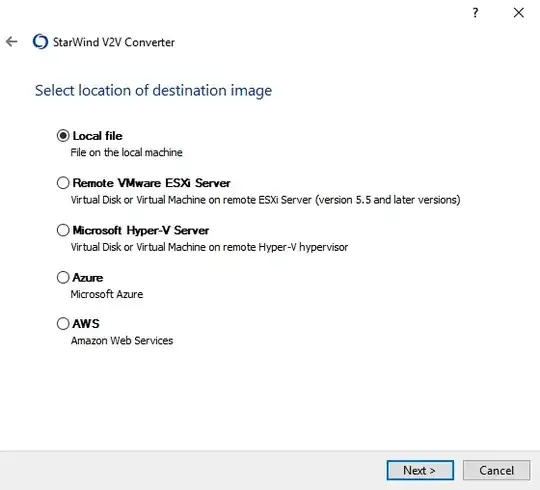This screenshot has width=540, height=490.
Task: Click the ESXi version 5.5 description line
Action: (266, 200)
